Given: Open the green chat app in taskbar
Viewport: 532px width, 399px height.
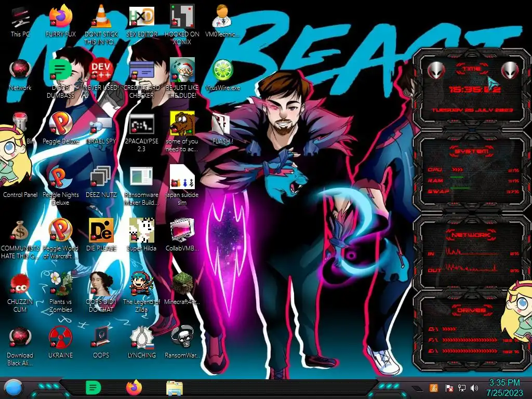Looking at the screenshot, I should (94, 388).
